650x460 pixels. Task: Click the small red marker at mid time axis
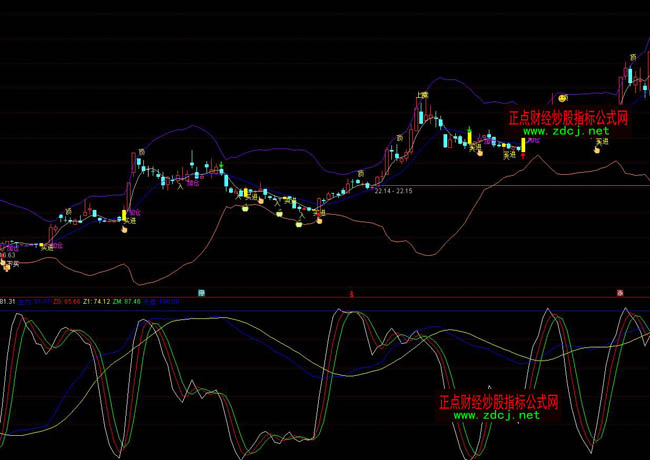pyautogui.click(x=351, y=293)
